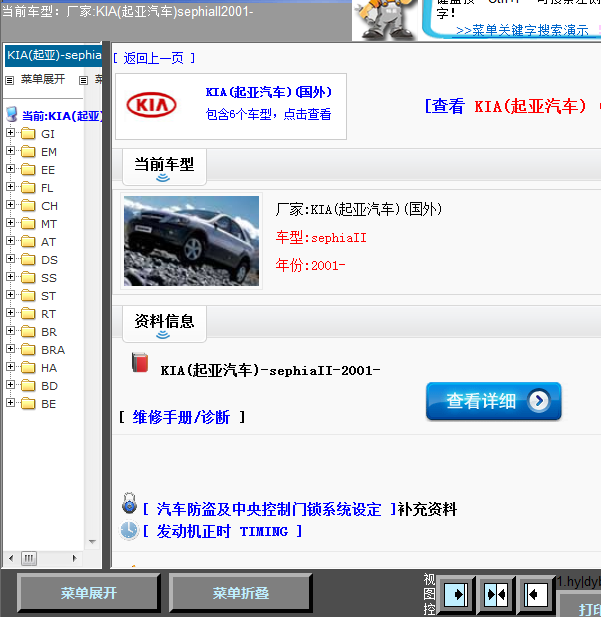Click 菜单展开 text at top of sidebar
The image size is (601, 617).
pos(43,79)
